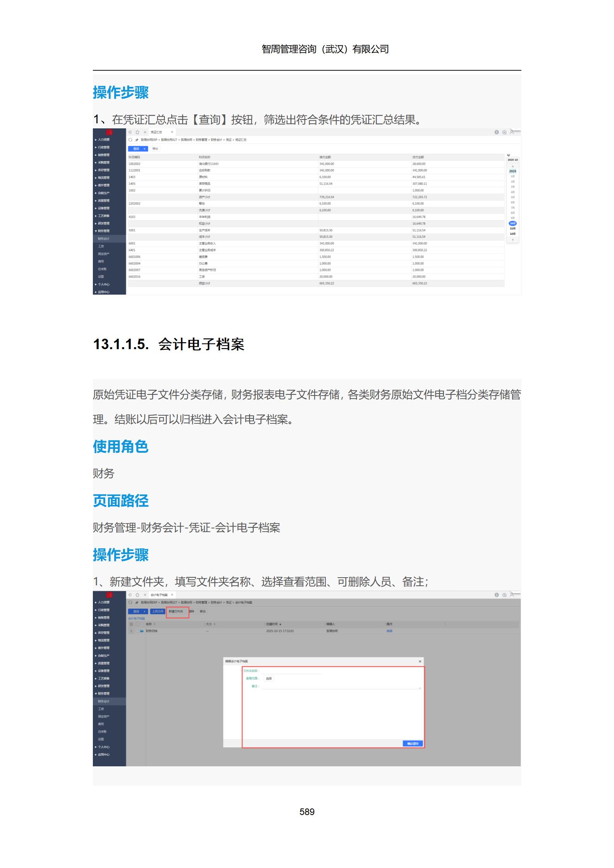The height and width of the screenshot is (868, 614).
Task: Click the zoom-in icon on the 会计电子档案 page
Action: click(504, 595)
